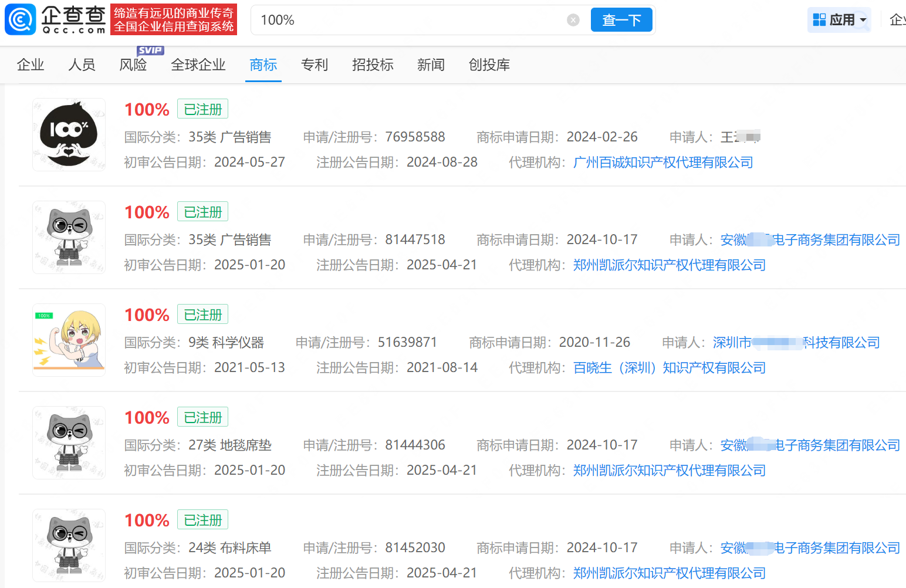Image resolution: width=906 pixels, height=588 pixels.
Task: Select the 全球企业 tab
Action: pyautogui.click(x=198, y=65)
